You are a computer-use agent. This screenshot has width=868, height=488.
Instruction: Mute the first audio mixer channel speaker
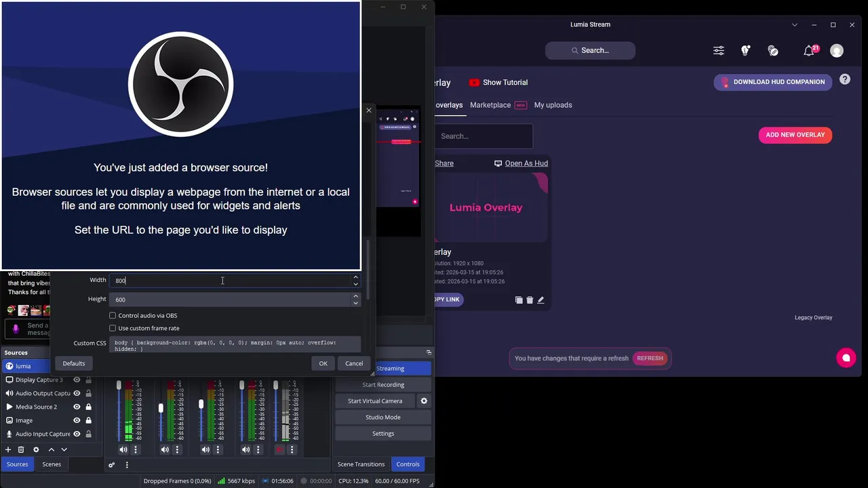click(x=123, y=449)
